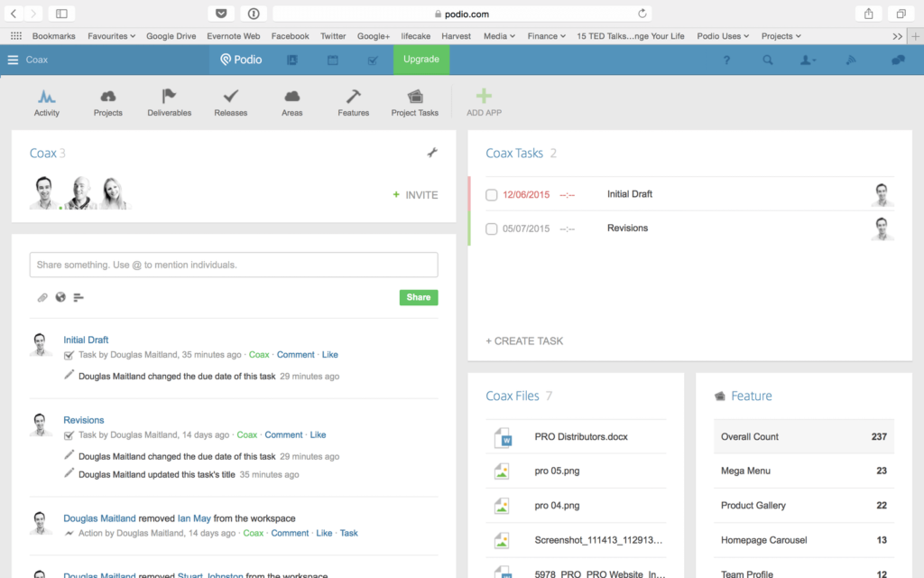
Task: Click the Share something text field
Action: coord(234,265)
